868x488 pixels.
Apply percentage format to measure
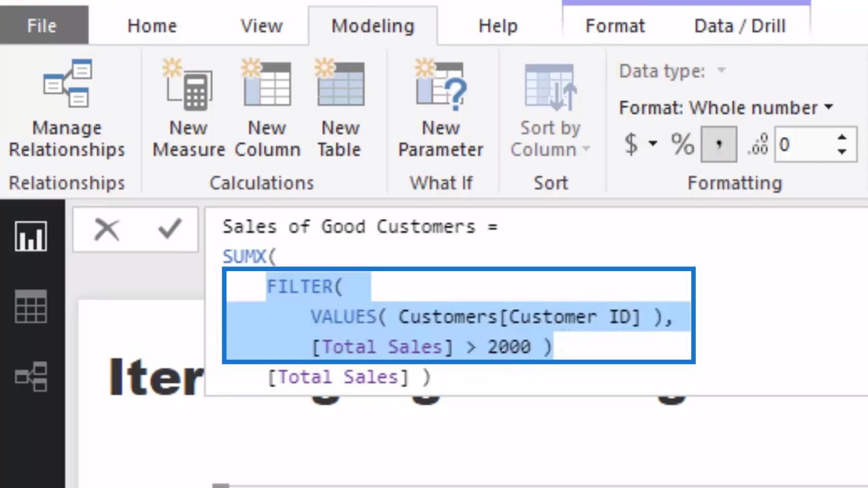coord(682,144)
